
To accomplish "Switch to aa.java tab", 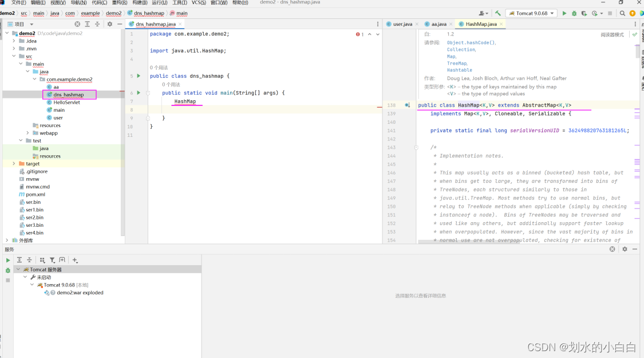I will (x=438, y=24).
